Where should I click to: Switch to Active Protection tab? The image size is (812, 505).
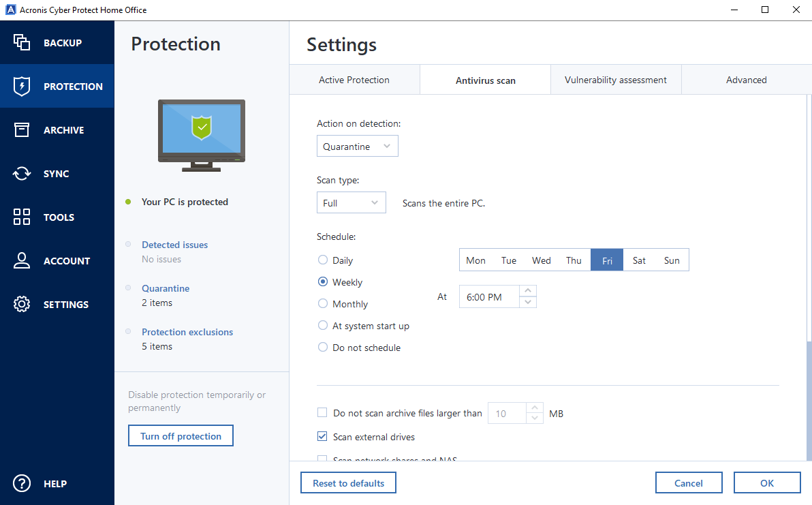pyautogui.click(x=354, y=80)
